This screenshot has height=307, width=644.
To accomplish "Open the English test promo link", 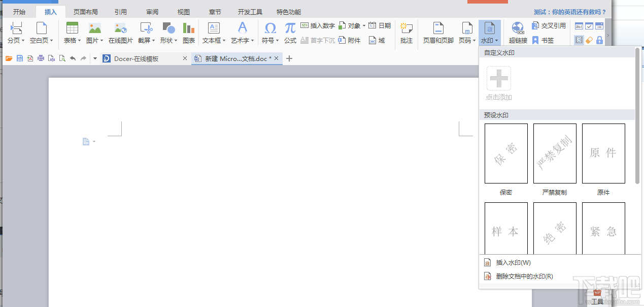I will pyautogui.click(x=570, y=12).
